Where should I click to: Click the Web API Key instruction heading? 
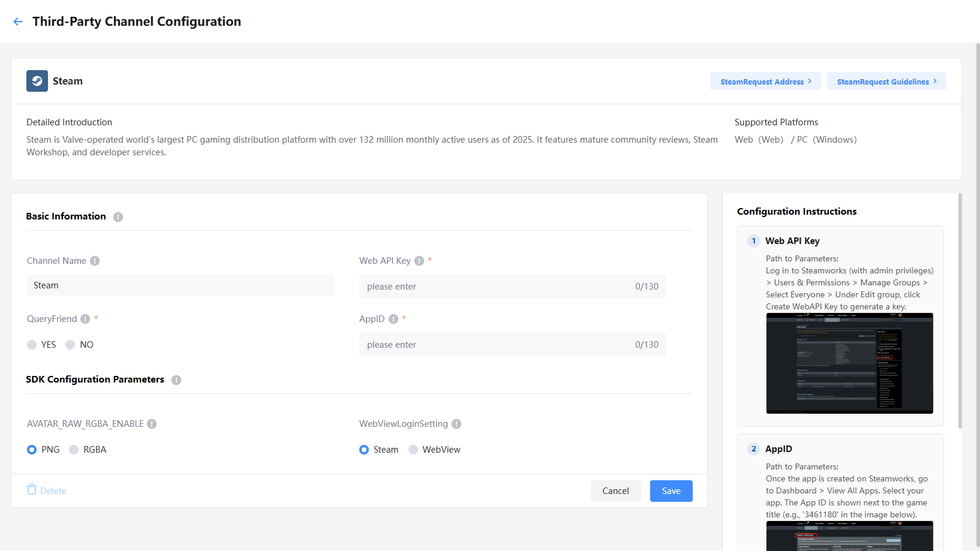pyautogui.click(x=792, y=241)
